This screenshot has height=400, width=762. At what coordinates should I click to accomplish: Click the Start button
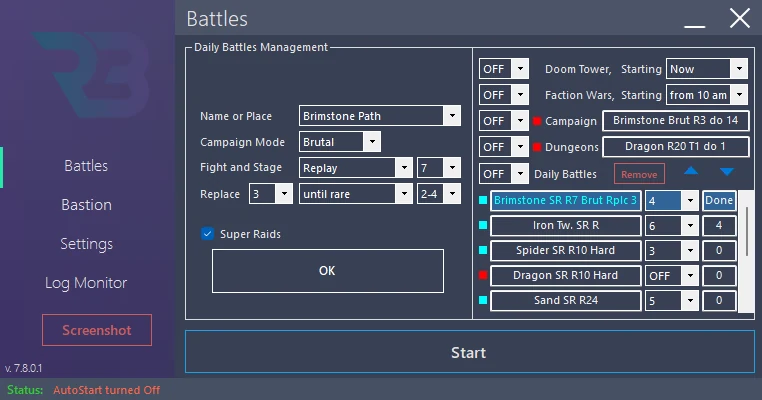click(x=469, y=352)
